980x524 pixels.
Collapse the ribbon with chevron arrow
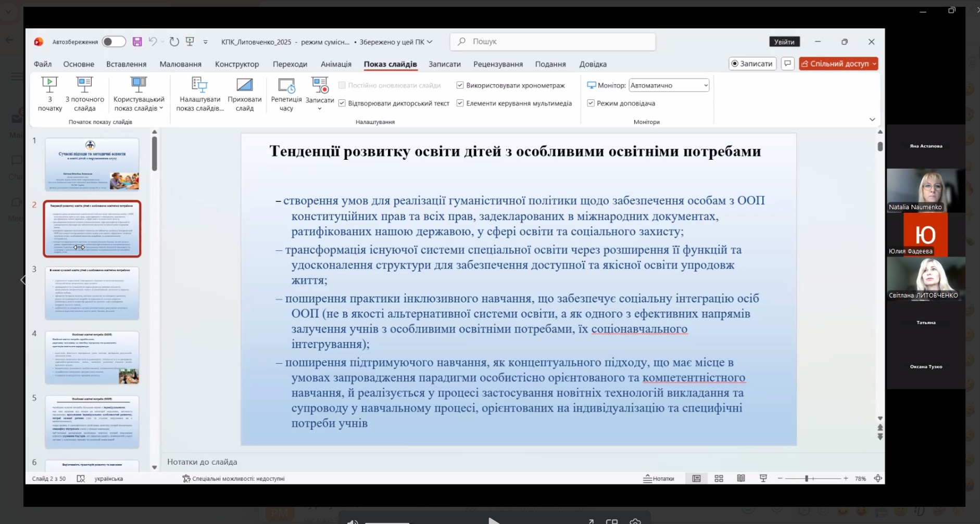tap(872, 120)
